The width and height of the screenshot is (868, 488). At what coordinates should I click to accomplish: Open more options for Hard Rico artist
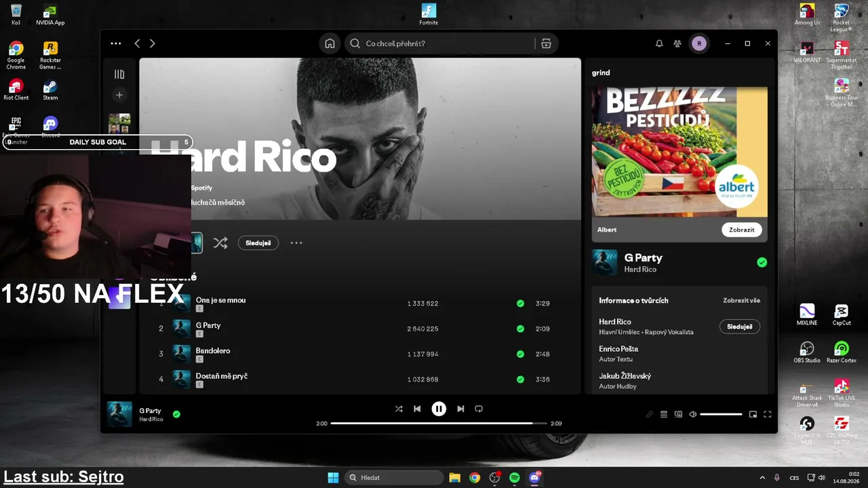coord(296,243)
